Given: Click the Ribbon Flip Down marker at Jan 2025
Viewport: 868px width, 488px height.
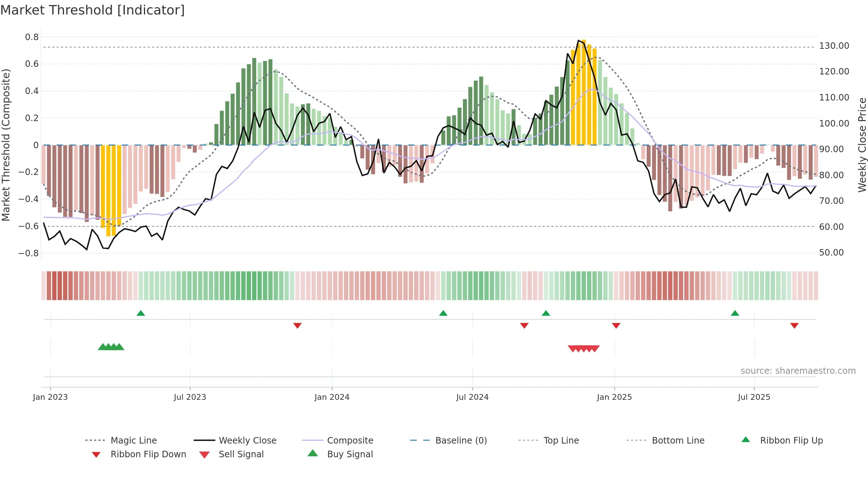Looking at the screenshot, I should click(x=616, y=326).
